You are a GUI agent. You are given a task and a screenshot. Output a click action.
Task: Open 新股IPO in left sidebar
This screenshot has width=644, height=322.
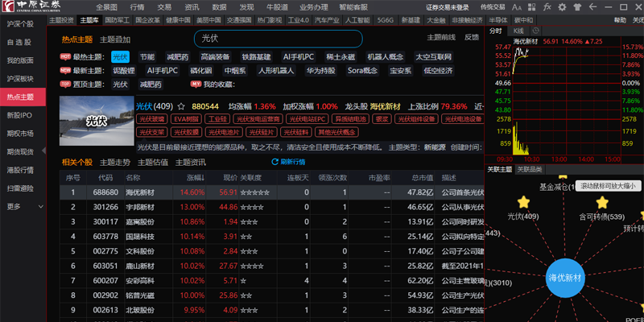(x=19, y=115)
